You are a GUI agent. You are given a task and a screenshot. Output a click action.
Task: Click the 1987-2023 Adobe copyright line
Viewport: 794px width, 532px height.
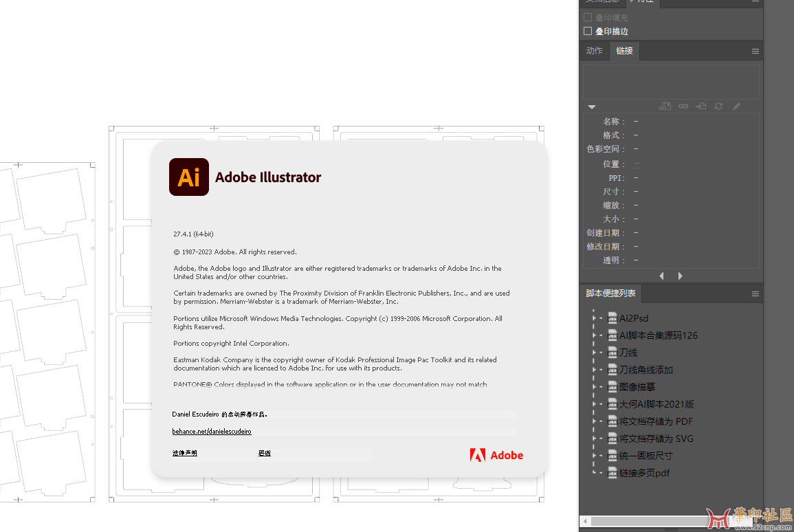[x=236, y=252]
